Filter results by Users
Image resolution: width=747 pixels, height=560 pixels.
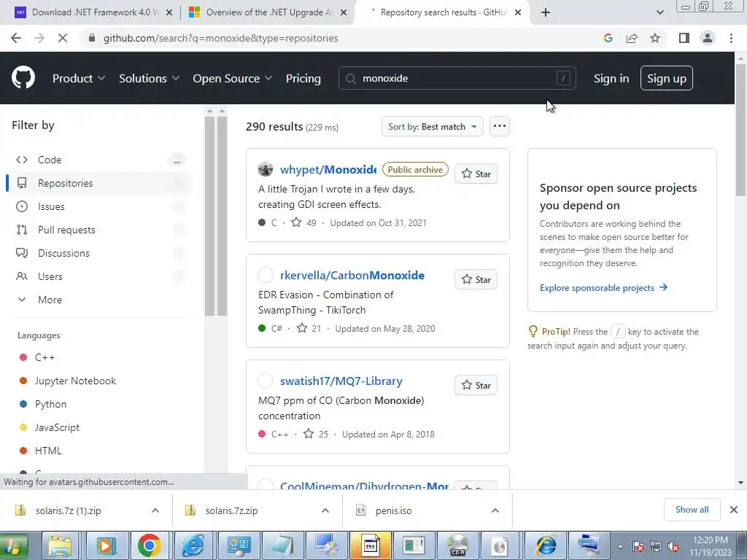[100, 276]
